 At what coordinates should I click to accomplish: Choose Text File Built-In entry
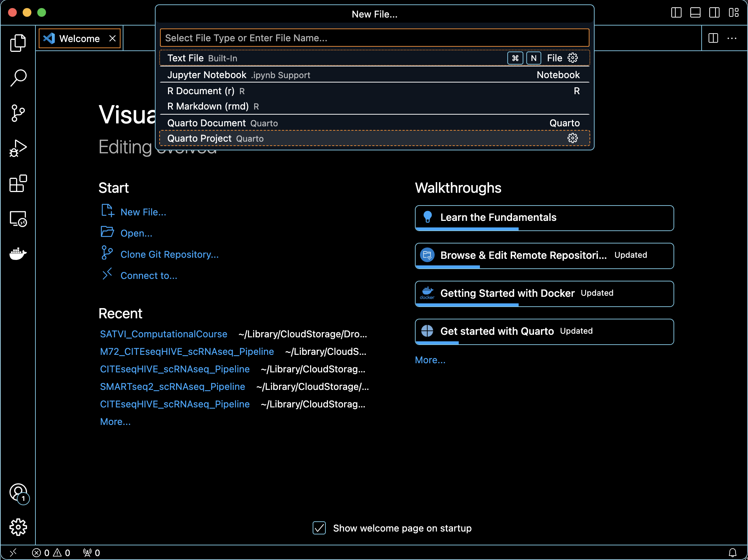(375, 58)
